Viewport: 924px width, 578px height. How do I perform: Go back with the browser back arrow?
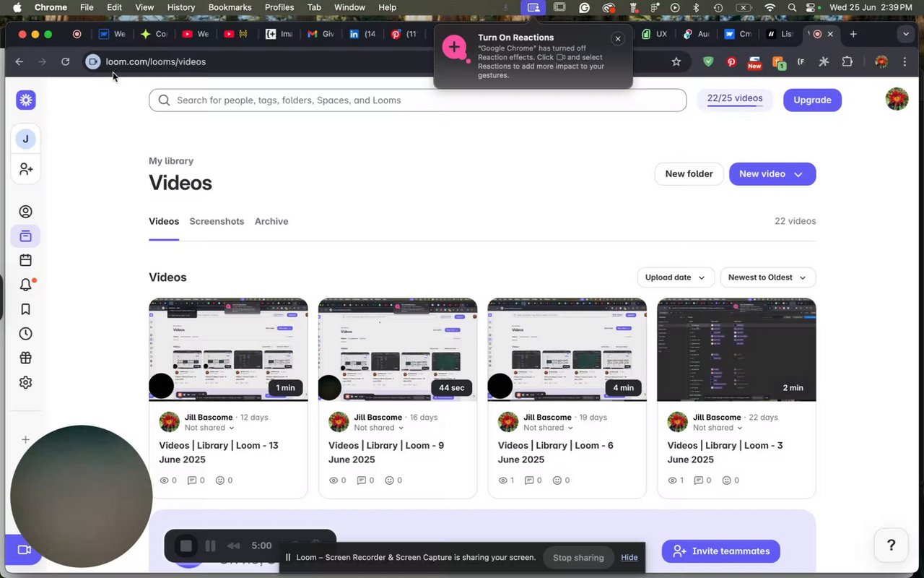tap(19, 62)
